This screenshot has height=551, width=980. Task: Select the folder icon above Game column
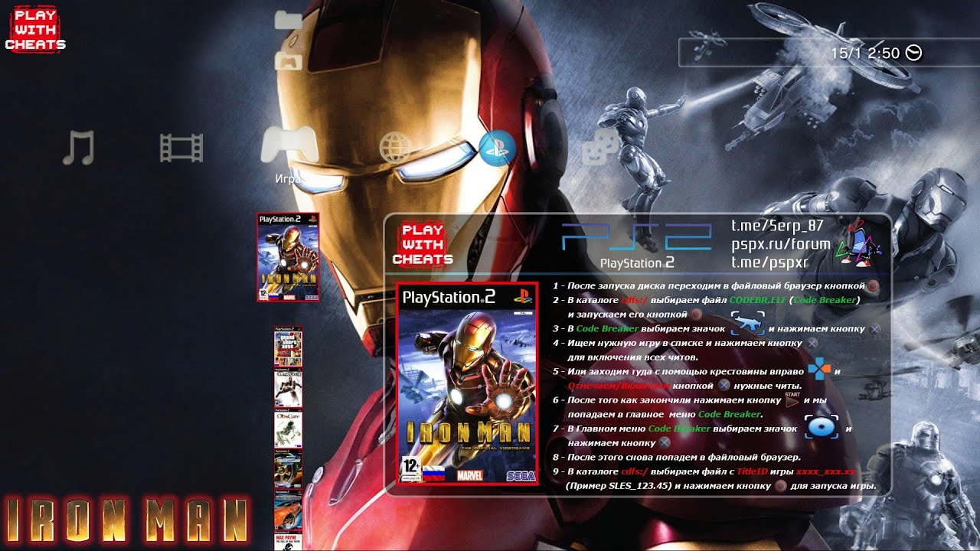289,20
